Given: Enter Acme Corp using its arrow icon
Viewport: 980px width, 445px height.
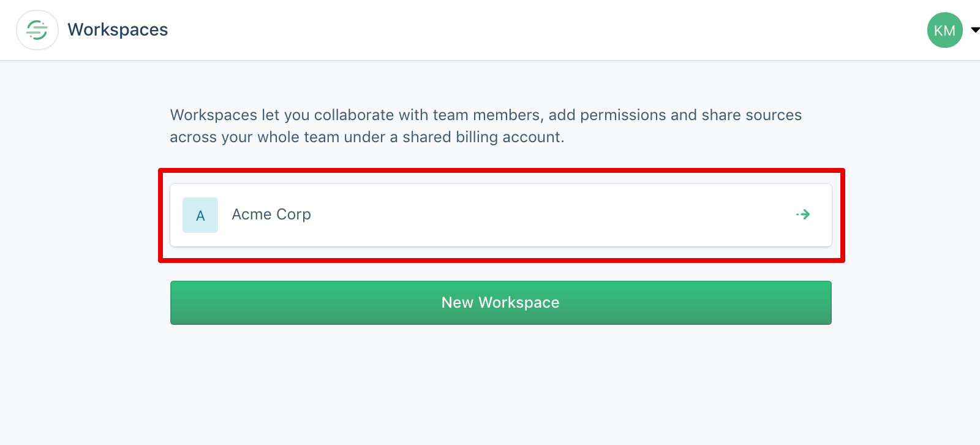Looking at the screenshot, I should [x=803, y=215].
